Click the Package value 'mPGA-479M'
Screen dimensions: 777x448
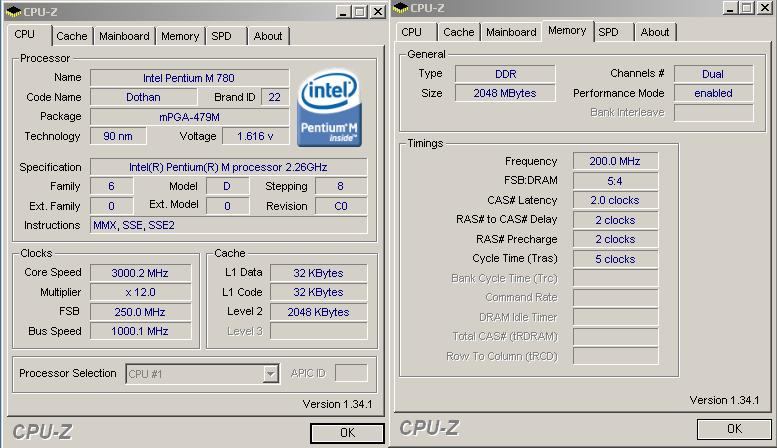[189, 117]
